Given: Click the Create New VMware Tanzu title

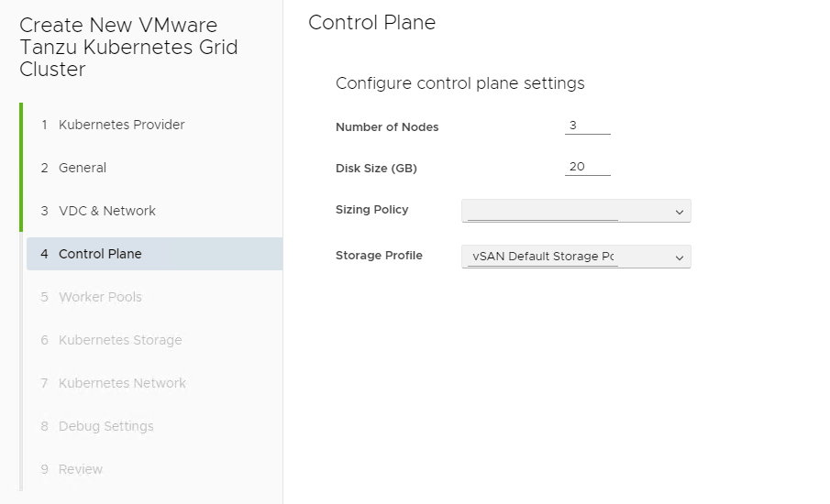Looking at the screenshot, I should click(128, 48).
